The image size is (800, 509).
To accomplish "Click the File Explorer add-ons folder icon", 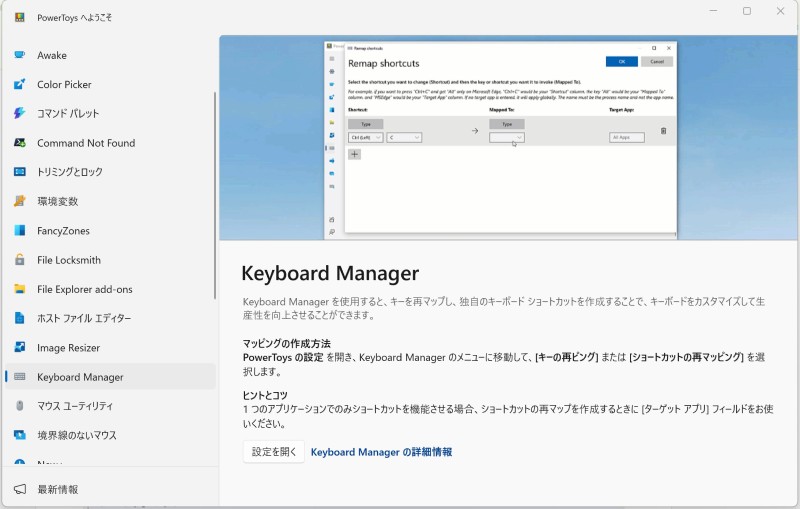I will click(x=19, y=289).
